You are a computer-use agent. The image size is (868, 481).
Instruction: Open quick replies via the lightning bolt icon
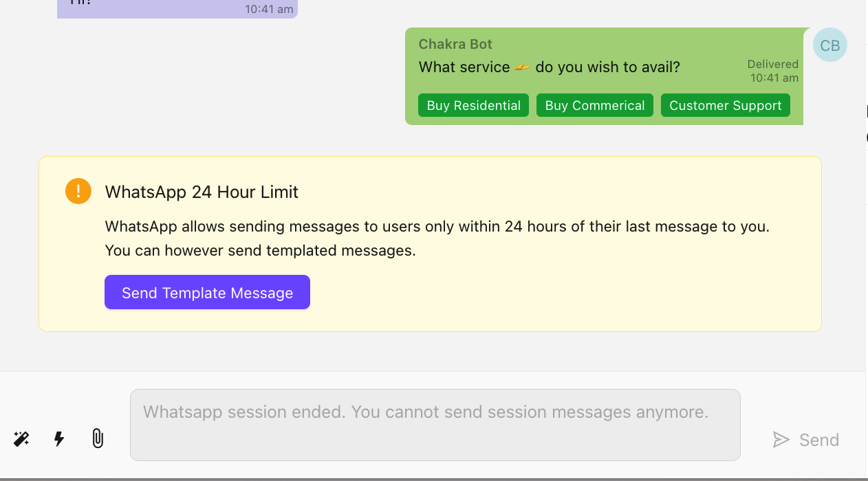click(x=58, y=439)
